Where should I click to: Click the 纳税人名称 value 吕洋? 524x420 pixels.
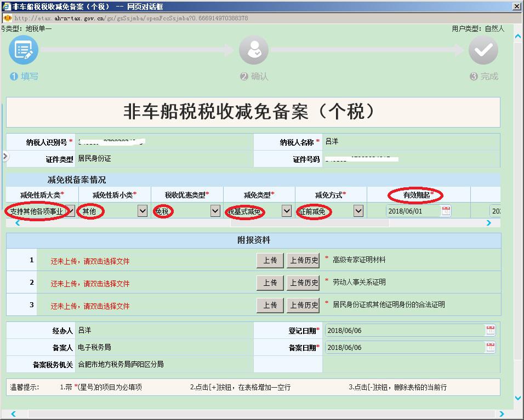click(332, 142)
